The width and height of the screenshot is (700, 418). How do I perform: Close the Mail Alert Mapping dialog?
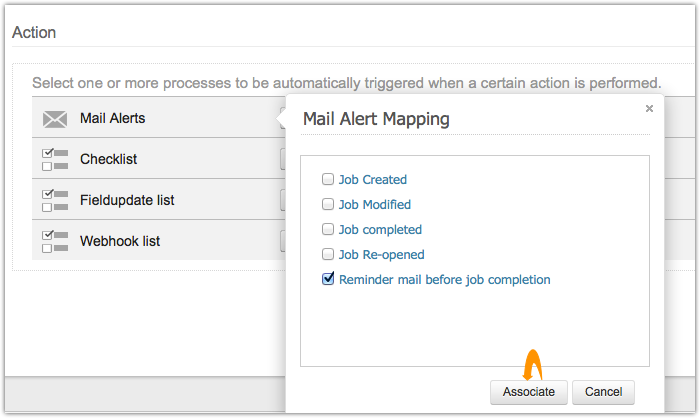[649, 108]
